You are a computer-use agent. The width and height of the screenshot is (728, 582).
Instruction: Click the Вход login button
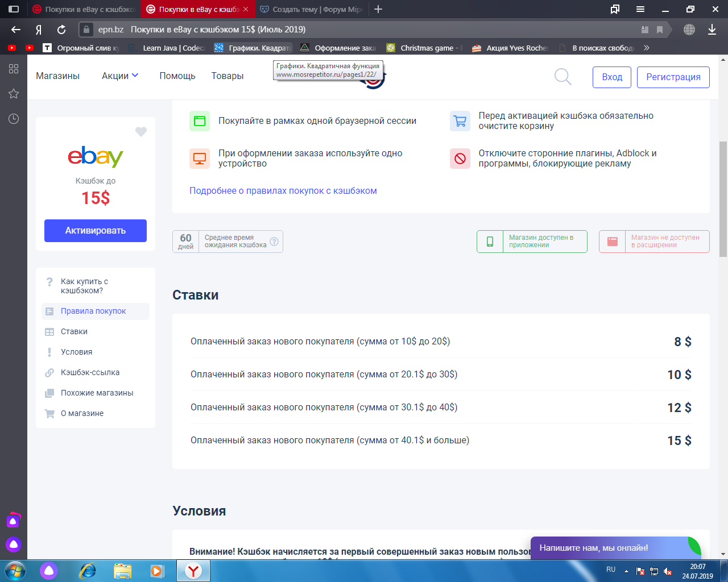point(612,77)
